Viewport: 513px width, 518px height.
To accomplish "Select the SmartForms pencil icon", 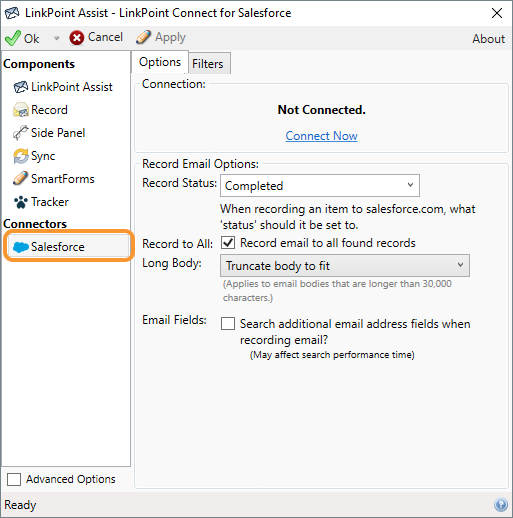I will (x=20, y=179).
